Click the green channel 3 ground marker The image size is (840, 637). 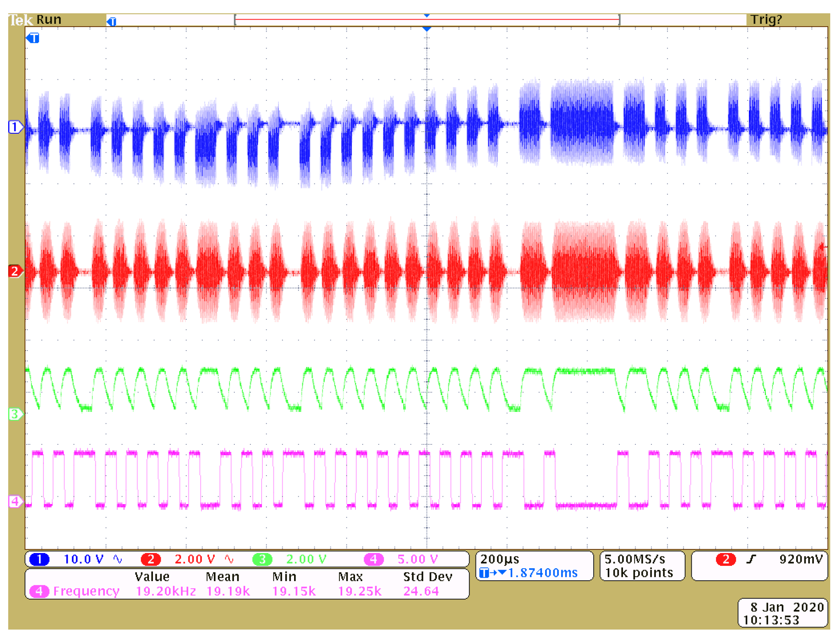pos(15,414)
